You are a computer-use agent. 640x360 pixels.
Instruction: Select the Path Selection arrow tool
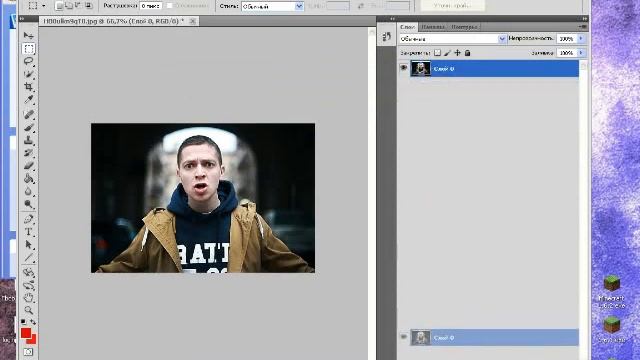point(28,244)
